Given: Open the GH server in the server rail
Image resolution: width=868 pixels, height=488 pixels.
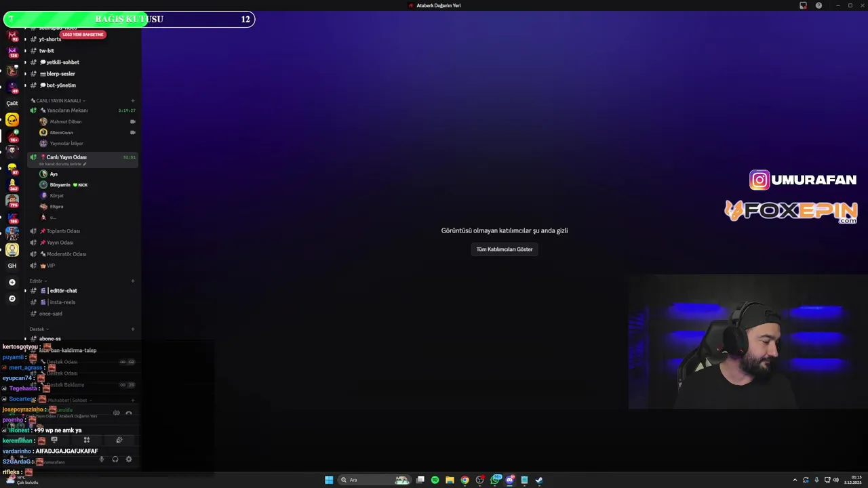Looking at the screenshot, I should tap(12, 266).
